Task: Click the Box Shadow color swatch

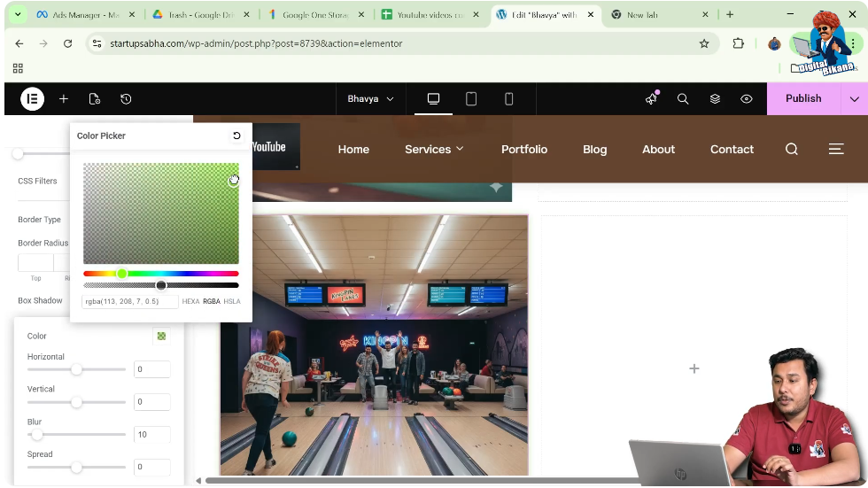Action: point(160,336)
